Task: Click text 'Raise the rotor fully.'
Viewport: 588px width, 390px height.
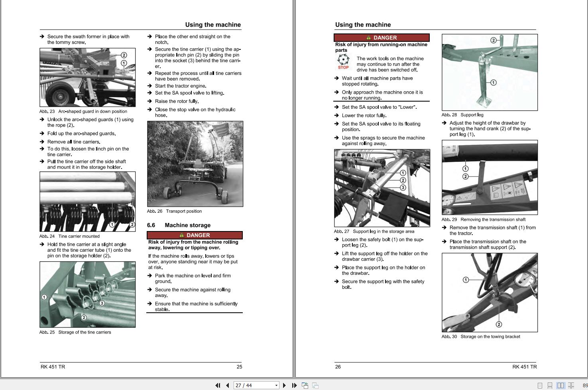Action: click(177, 101)
